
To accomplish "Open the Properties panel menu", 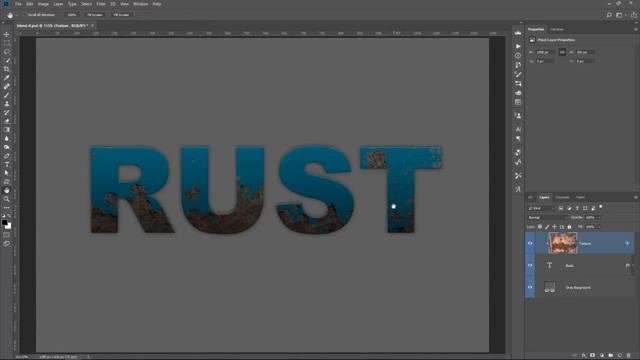I will point(636,29).
